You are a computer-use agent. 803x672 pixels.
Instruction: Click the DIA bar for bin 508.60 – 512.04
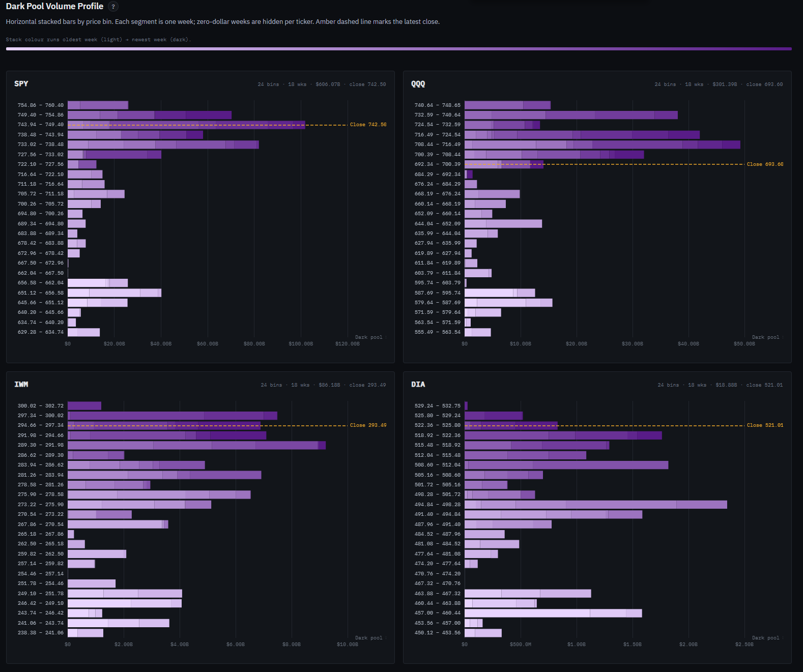pos(566,465)
